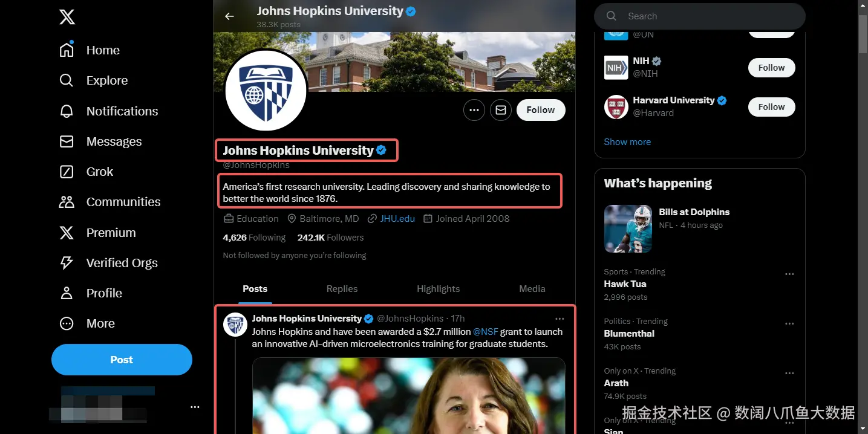View the 4,626 Following list

click(254, 238)
